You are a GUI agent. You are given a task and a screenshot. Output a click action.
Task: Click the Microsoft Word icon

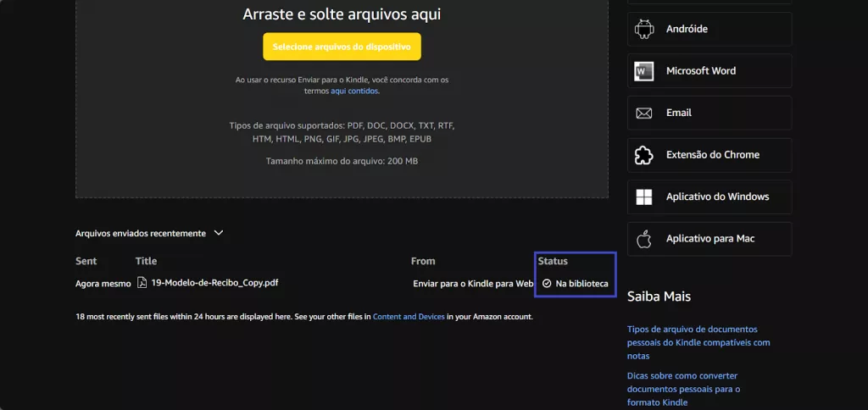click(x=644, y=71)
